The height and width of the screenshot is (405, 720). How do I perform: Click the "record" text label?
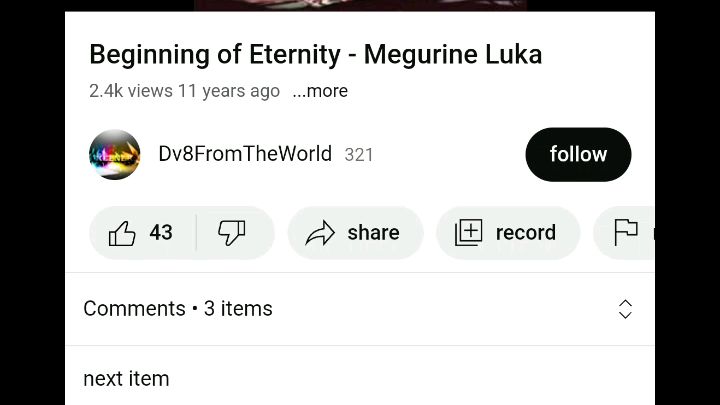tap(525, 233)
